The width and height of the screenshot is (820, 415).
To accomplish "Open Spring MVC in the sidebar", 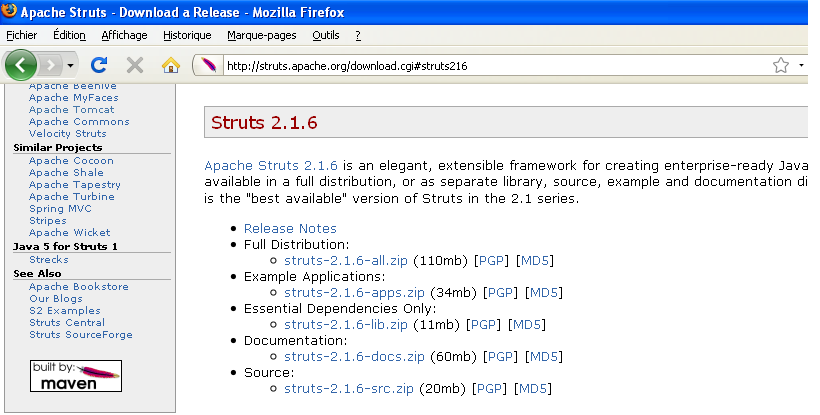I will coord(60,209).
